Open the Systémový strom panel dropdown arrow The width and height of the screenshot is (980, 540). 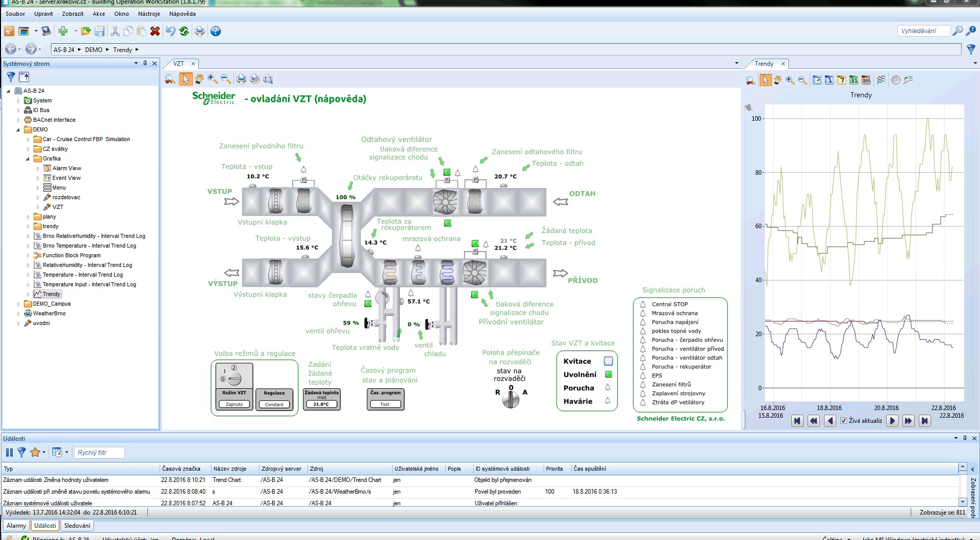(x=136, y=64)
